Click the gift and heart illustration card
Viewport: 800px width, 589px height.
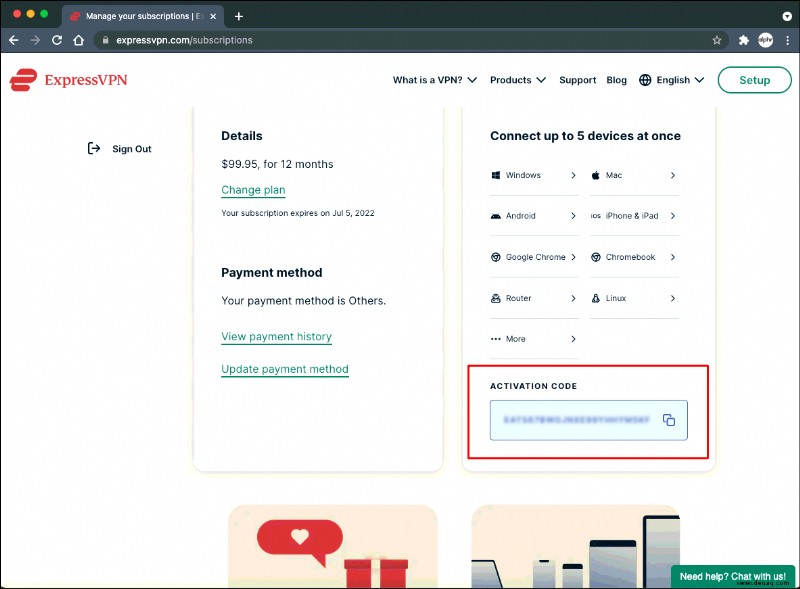click(333, 546)
